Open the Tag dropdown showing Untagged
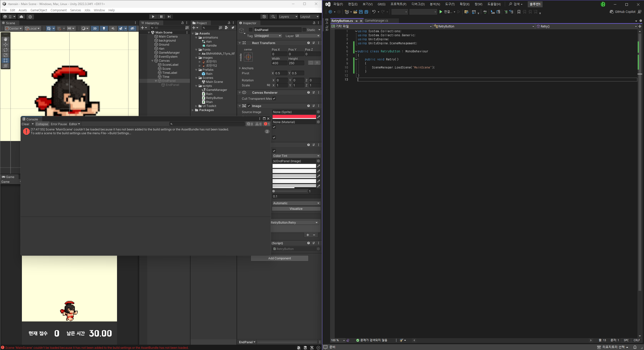The image size is (644, 350). [268, 36]
